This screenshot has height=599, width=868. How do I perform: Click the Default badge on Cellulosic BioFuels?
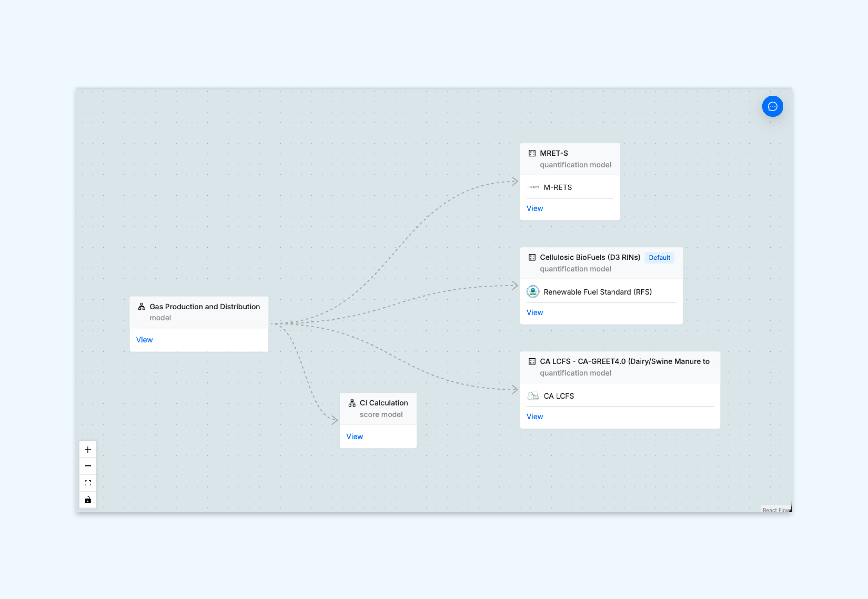(659, 257)
